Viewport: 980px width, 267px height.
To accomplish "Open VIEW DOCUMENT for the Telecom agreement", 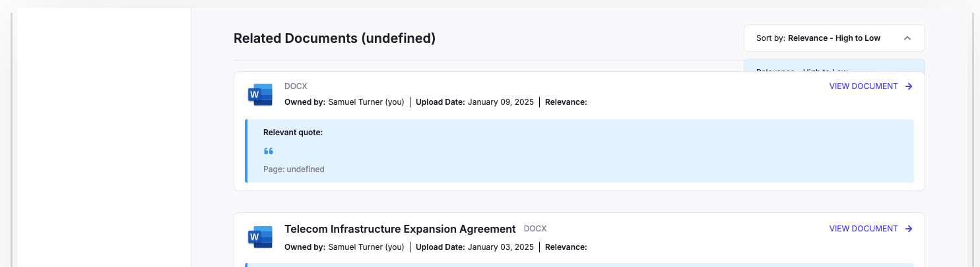I will point(863,229).
